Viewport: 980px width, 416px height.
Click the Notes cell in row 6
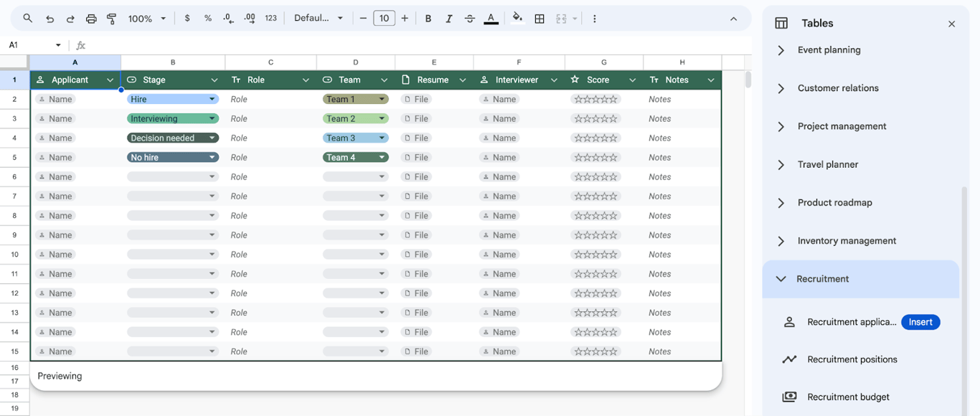pyautogui.click(x=682, y=176)
